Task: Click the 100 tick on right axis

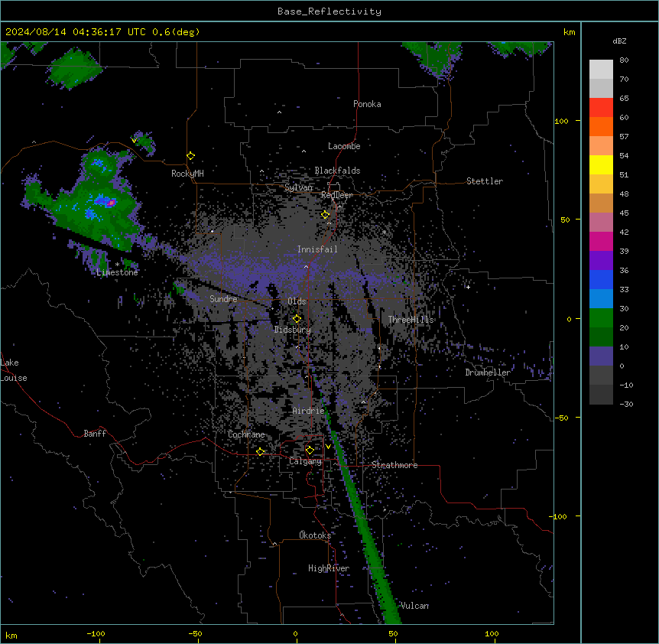Action: (x=561, y=121)
